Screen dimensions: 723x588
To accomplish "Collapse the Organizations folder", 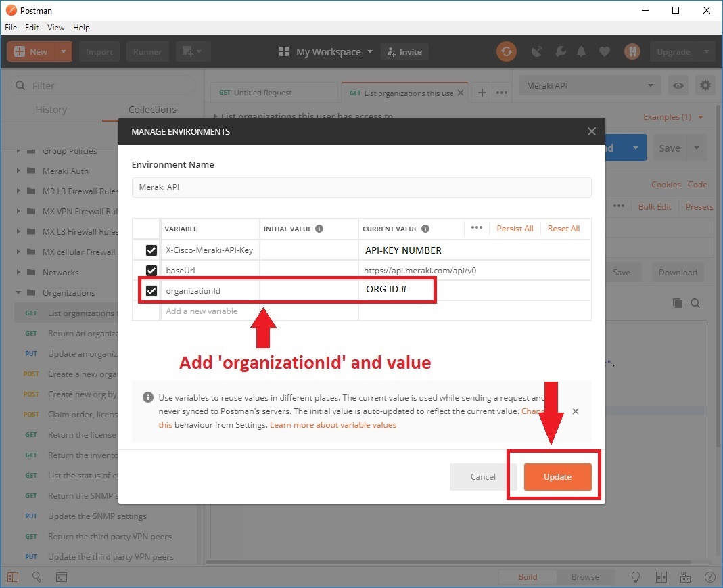I will click(x=19, y=293).
